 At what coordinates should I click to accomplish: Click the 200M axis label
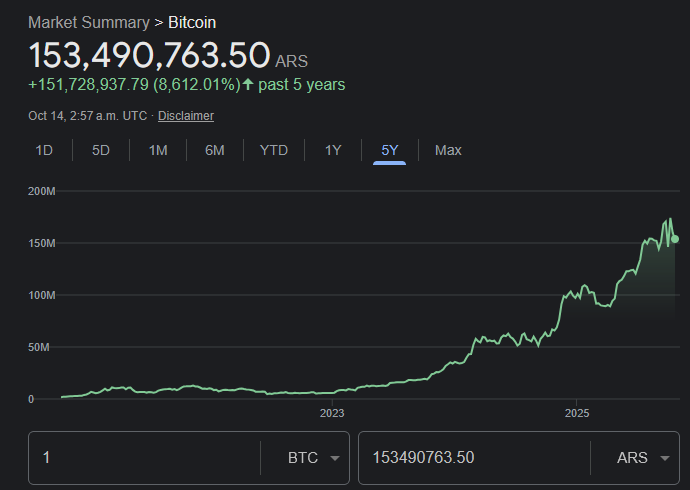coord(42,191)
